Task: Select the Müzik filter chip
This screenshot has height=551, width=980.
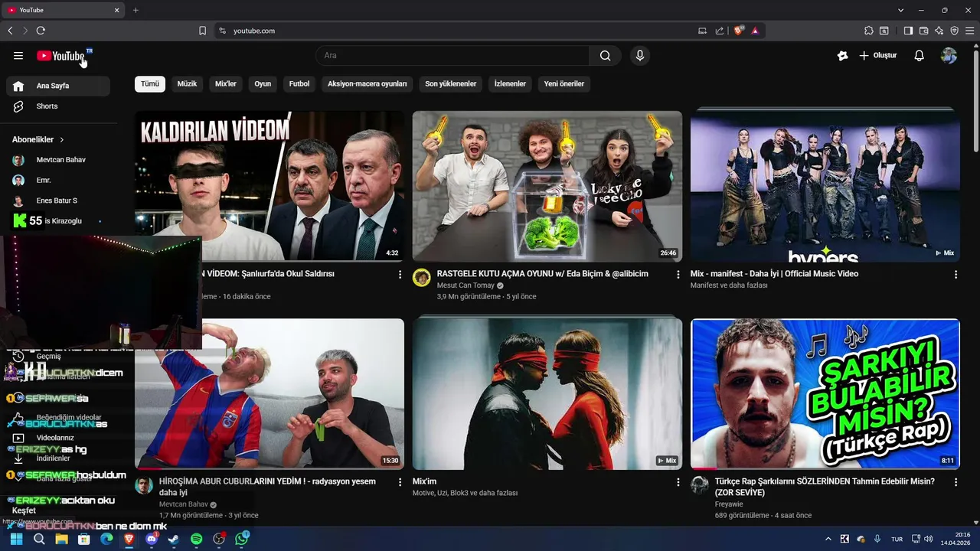Action: coord(187,83)
